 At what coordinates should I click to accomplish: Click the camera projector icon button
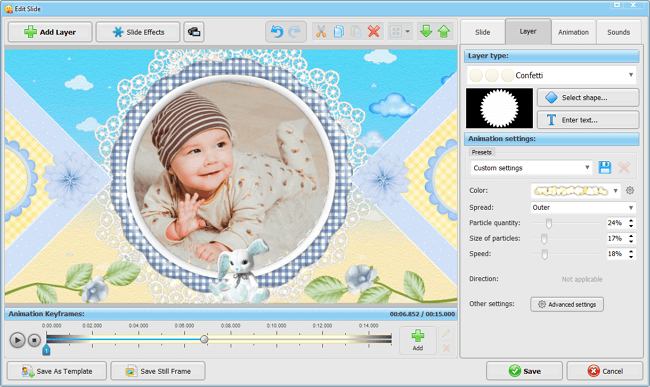point(194,32)
